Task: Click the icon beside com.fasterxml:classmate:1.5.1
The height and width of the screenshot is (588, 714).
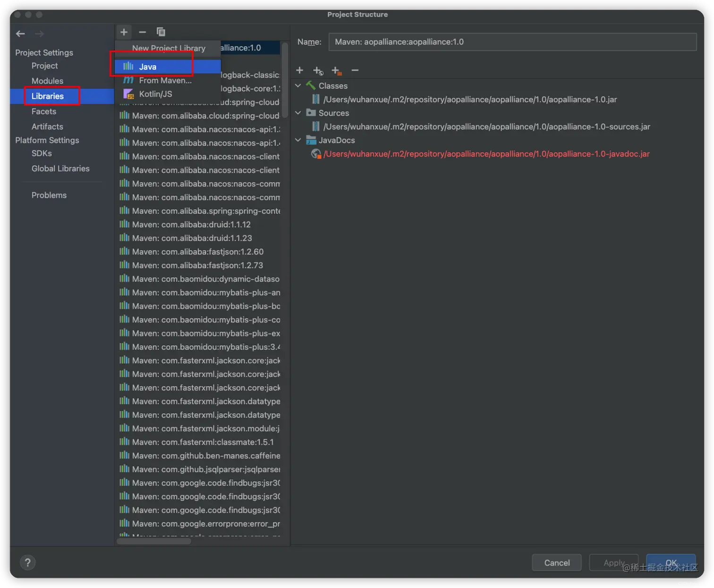Action: pos(124,442)
